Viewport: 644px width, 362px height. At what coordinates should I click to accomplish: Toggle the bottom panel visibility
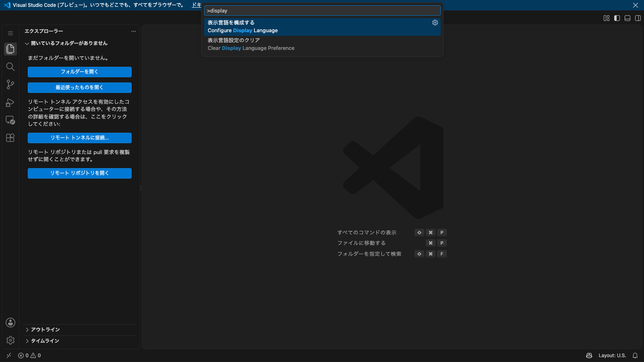[x=627, y=18]
